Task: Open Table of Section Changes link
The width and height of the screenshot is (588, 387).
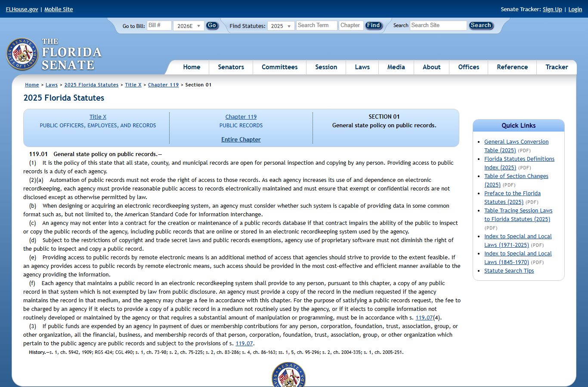Action: [516, 181]
